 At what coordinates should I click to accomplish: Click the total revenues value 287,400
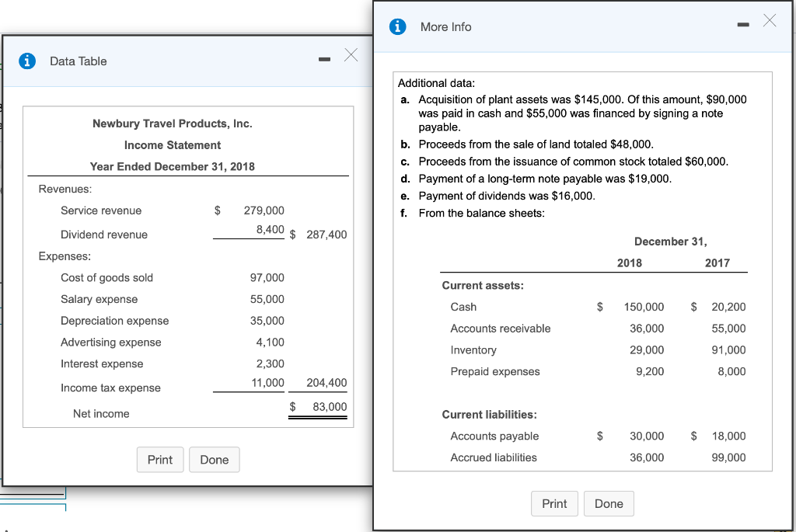coord(326,235)
